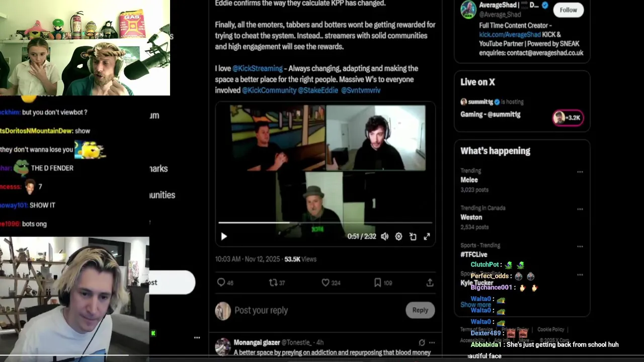Open AverageShad profile avatar
The image size is (644, 362).
coord(468,10)
